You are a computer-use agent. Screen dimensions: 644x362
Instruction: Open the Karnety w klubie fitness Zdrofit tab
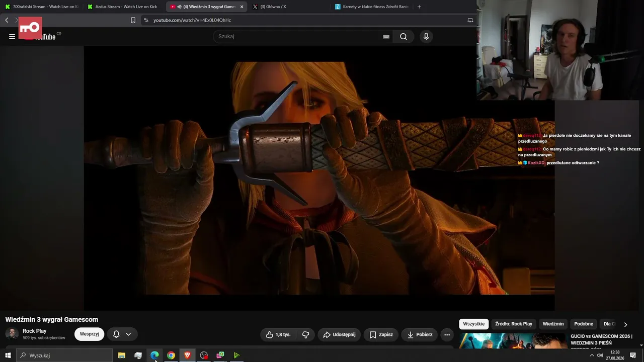[x=372, y=7]
